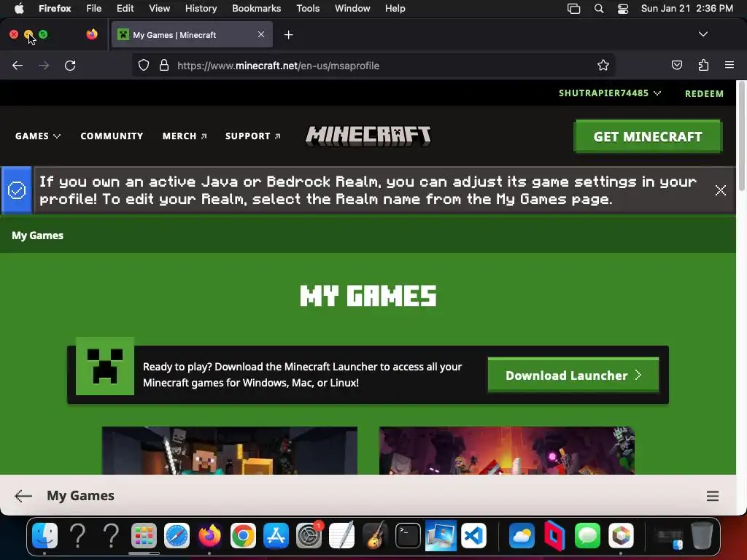
Task: Open the Extensions puzzle icon
Action: [x=703, y=65]
